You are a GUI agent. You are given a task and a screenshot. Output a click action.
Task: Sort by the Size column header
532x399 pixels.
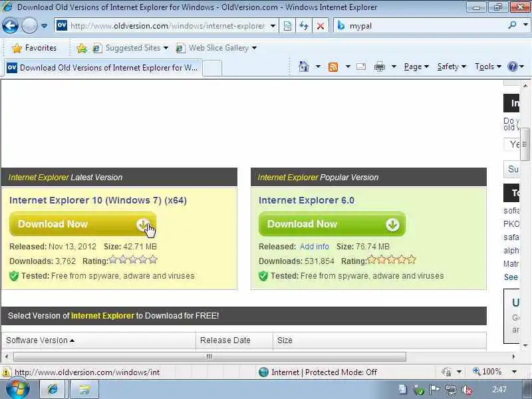point(380,340)
